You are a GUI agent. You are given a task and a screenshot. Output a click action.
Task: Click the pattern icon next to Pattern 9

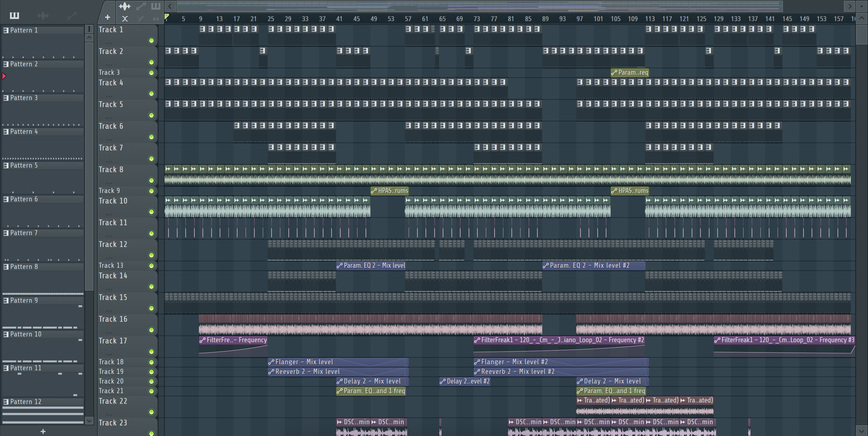coord(6,300)
